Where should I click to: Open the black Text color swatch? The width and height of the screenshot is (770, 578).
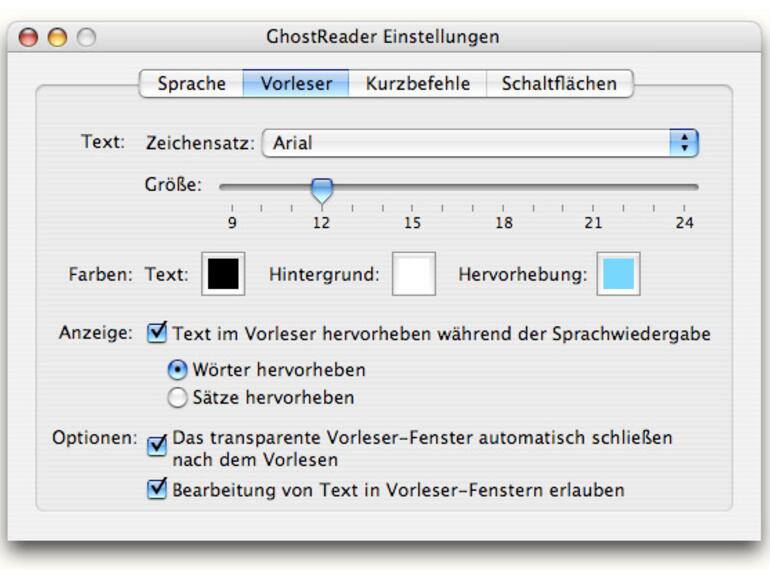tap(223, 274)
